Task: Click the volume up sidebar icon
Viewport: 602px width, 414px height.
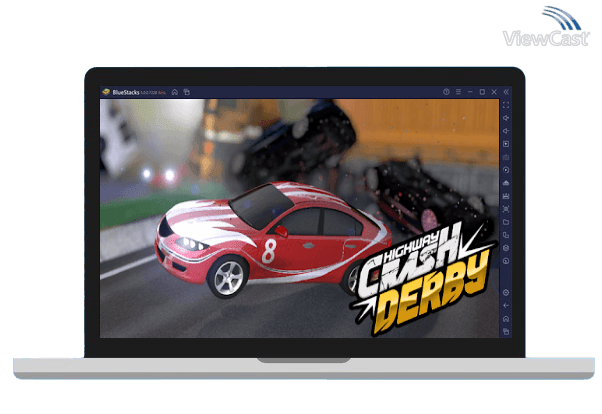Action: point(506,118)
